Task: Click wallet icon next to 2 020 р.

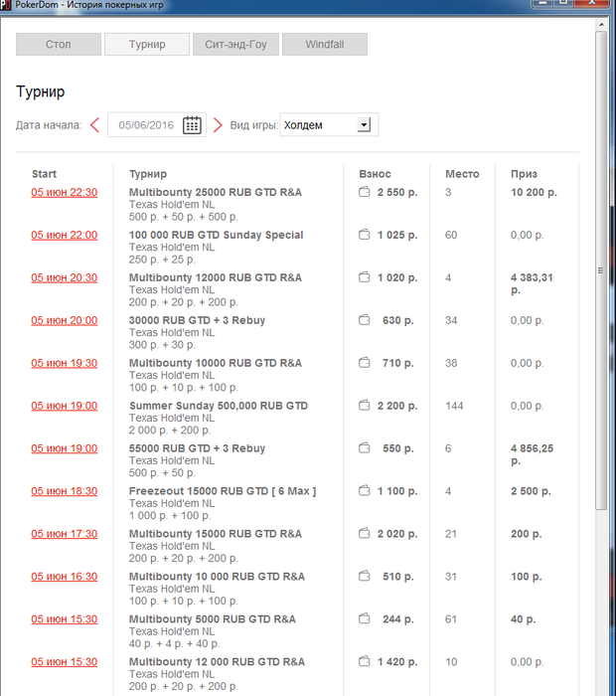Action: (364, 534)
